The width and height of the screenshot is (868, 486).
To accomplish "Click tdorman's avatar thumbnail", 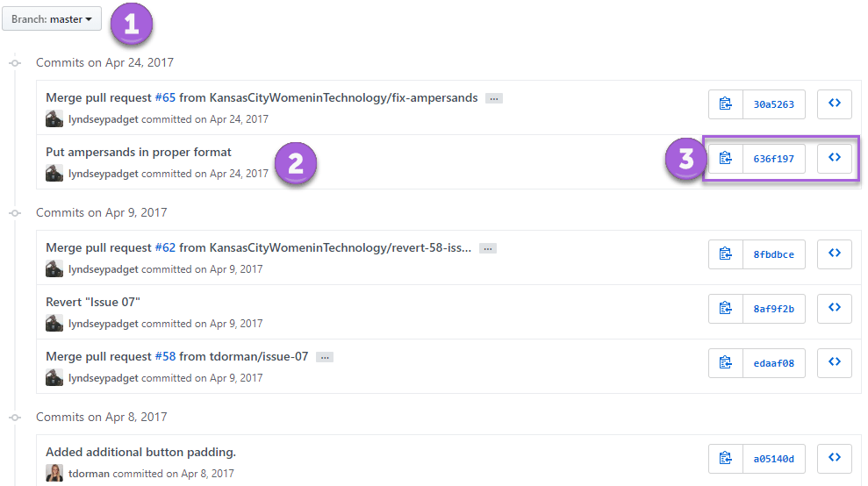I will pyautogui.click(x=54, y=473).
